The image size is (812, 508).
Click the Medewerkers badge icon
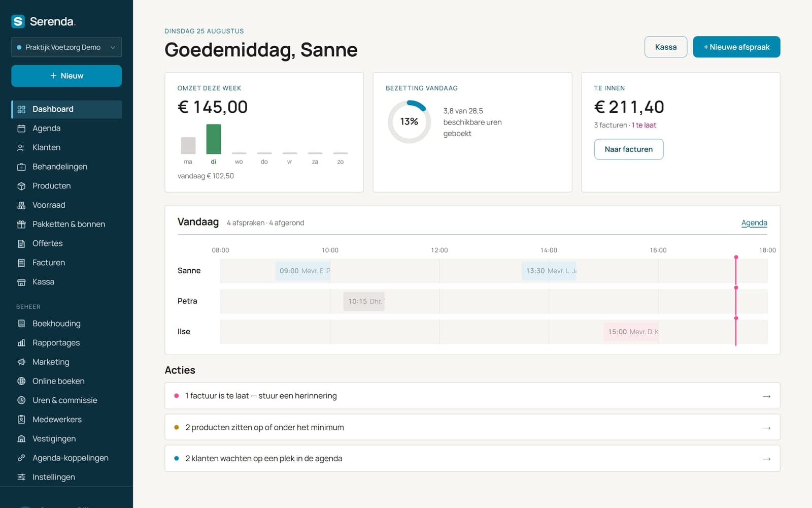pos(21,420)
